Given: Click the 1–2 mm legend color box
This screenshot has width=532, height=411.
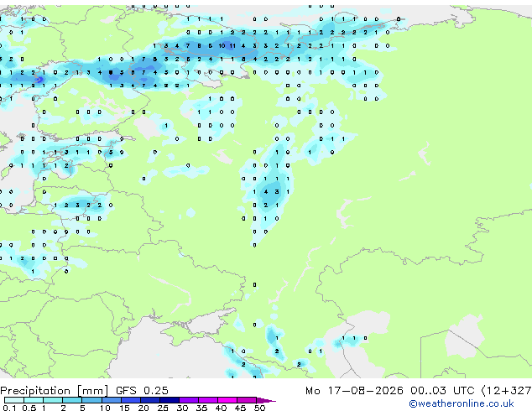Looking at the screenshot, I should click(53, 400).
